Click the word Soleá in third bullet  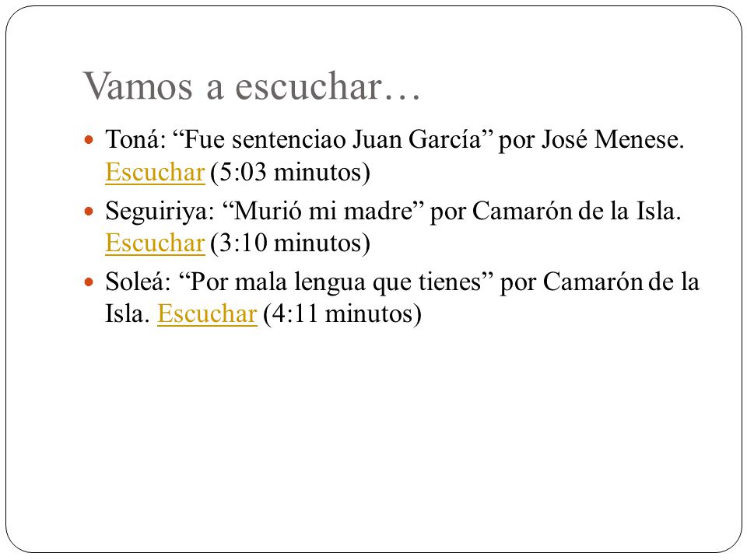(135, 282)
